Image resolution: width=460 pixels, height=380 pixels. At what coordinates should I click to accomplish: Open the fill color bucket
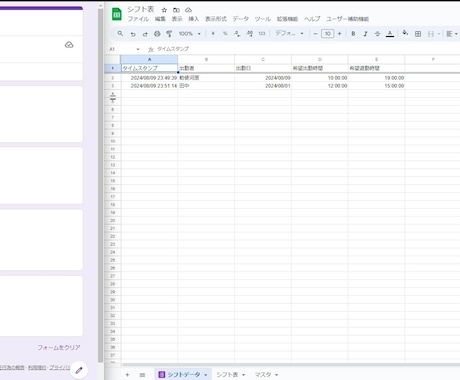click(x=405, y=33)
